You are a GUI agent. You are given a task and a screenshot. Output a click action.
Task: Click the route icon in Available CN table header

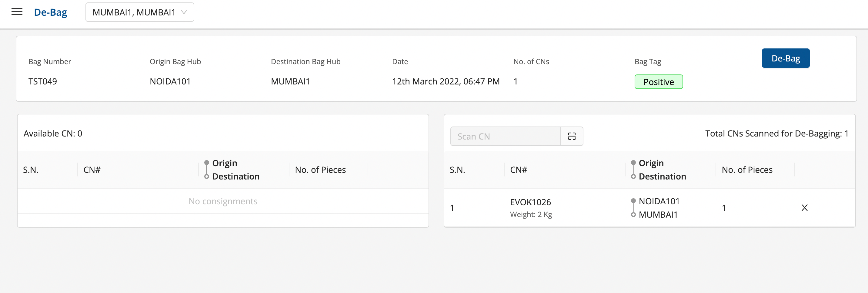[x=207, y=170]
